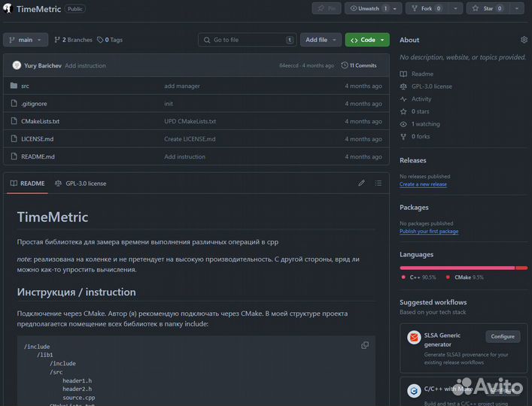Open the README outline list icon
Viewport: 532px width, 406px height.
point(378,183)
